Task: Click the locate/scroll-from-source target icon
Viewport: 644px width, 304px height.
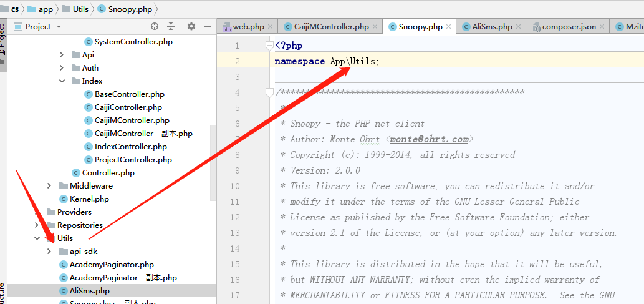Action: click(x=155, y=26)
